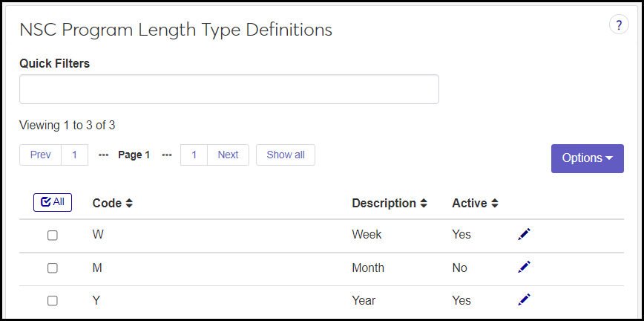Focus the Quick Filters text field

[229, 89]
